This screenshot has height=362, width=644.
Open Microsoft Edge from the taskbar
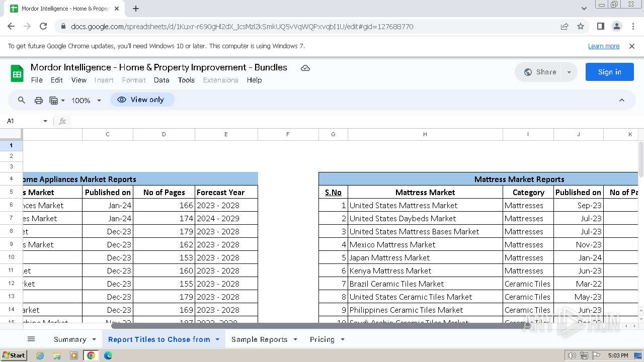click(x=108, y=355)
